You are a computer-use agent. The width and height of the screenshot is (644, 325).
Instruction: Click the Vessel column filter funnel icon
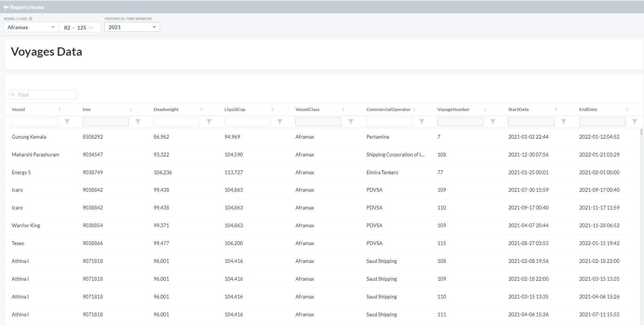pyautogui.click(x=67, y=122)
